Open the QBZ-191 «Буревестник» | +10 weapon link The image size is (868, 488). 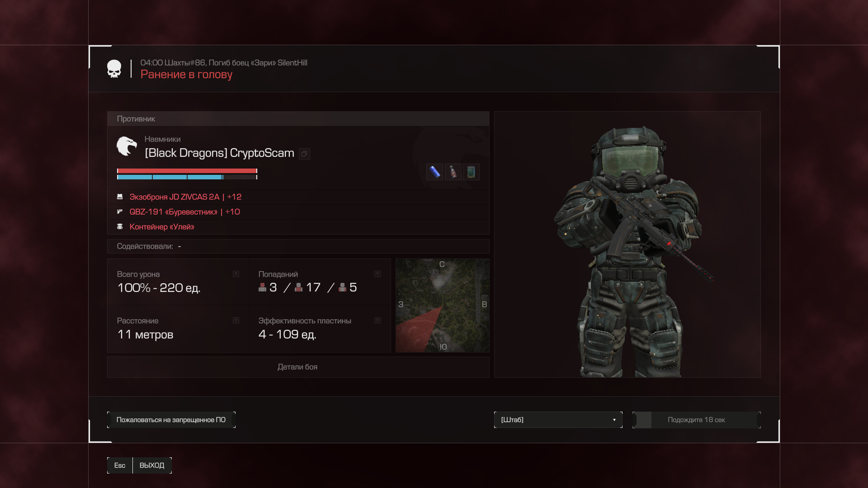[184, 212]
